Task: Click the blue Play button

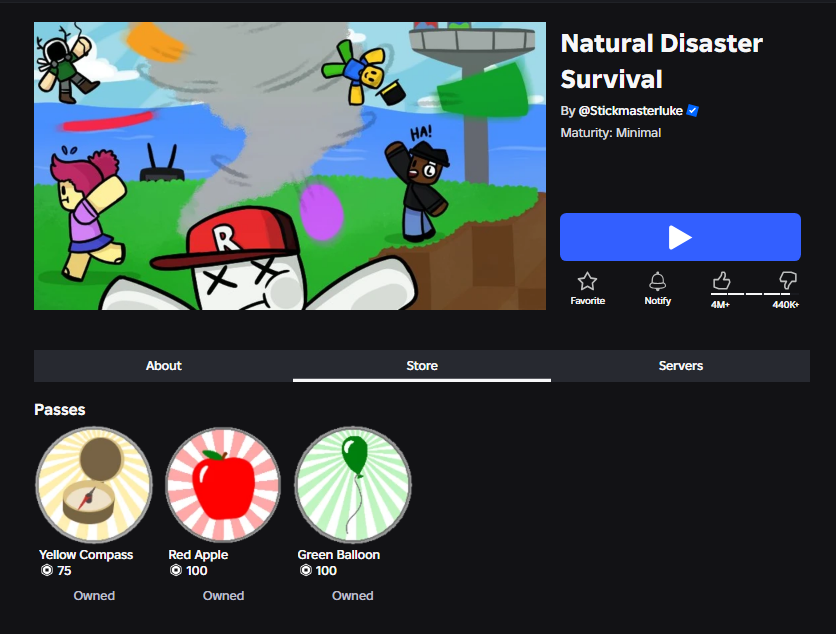Action: (680, 237)
